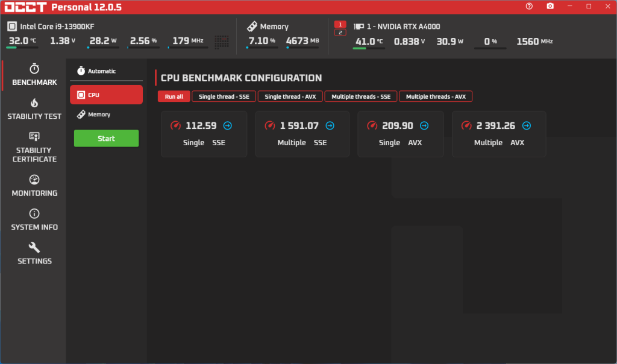This screenshot has width=617, height=364.
Task: Click gauge icon beside 209.90 score
Action: (x=372, y=125)
